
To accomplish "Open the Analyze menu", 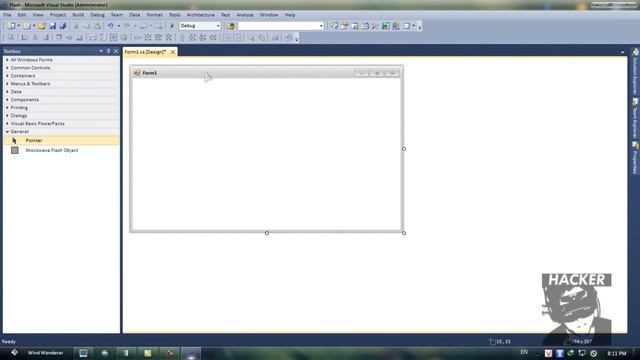I will tap(245, 15).
